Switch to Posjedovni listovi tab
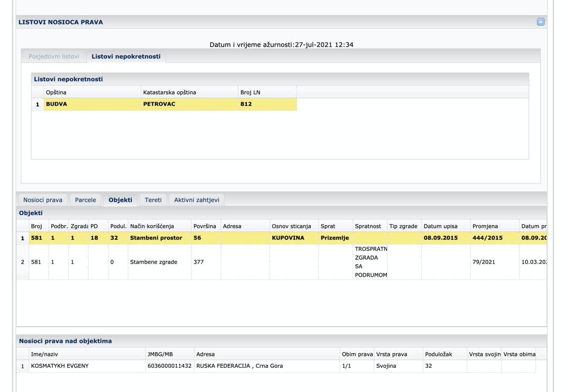Image resolution: width=567 pixels, height=392 pixels. pos(54,57)
